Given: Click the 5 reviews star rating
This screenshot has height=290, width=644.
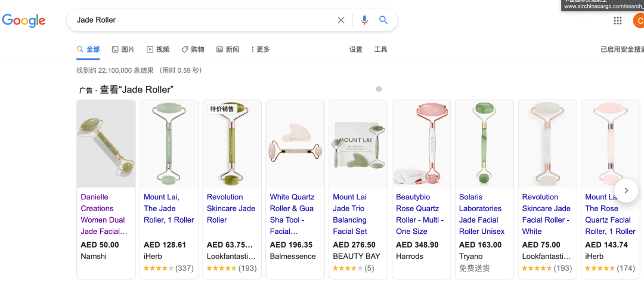Looking at the screenshot, I should tap(353, 269).
